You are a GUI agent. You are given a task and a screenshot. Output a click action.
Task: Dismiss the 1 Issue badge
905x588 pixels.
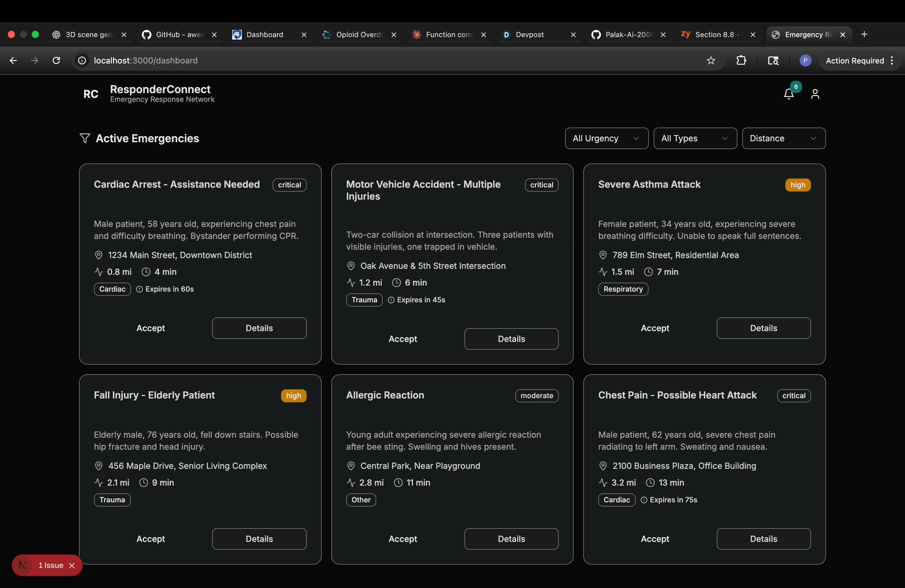[x=72, y=566]
